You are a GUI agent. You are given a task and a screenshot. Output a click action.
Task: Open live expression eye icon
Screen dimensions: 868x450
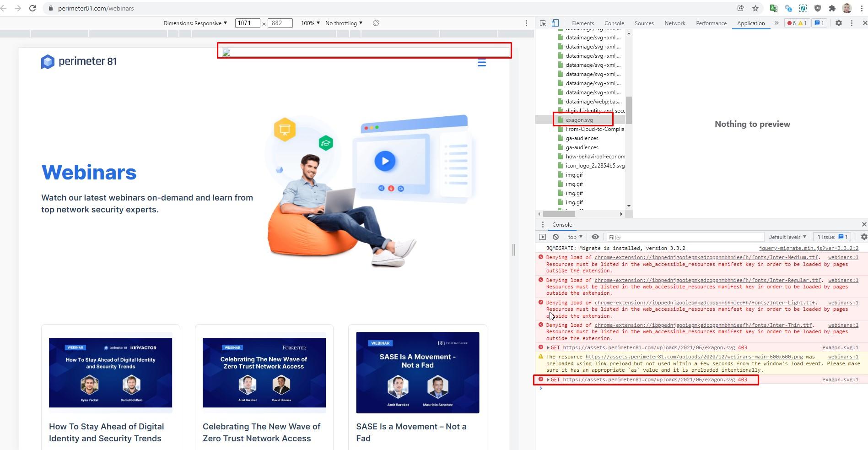point(595,237)
